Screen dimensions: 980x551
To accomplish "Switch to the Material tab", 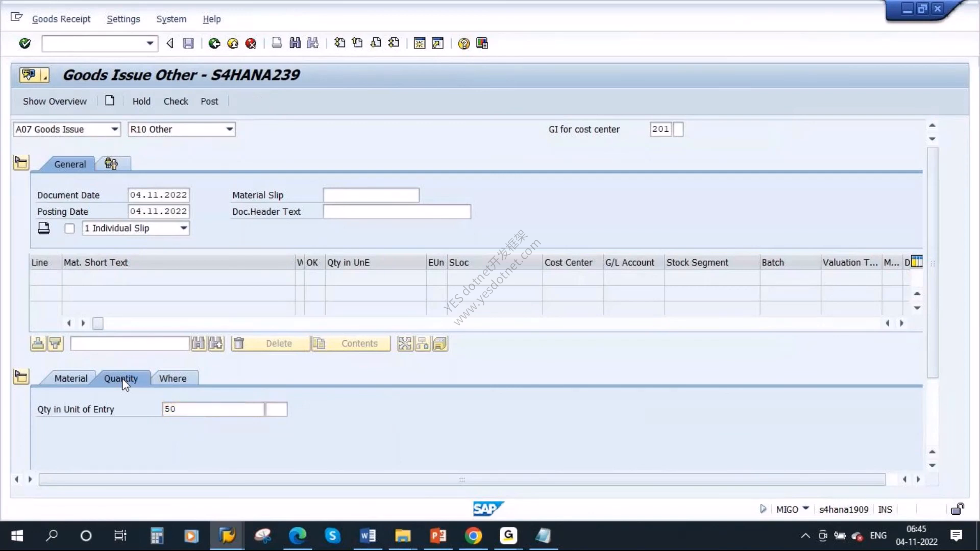I will click(x=70, y=379).
